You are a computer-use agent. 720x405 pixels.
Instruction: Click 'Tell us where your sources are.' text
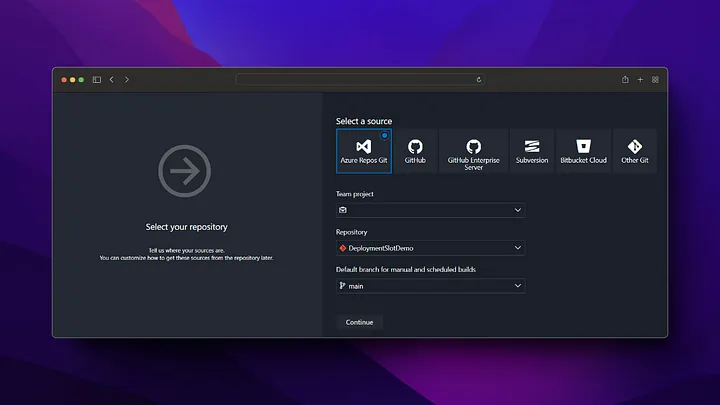coord(186,250)
